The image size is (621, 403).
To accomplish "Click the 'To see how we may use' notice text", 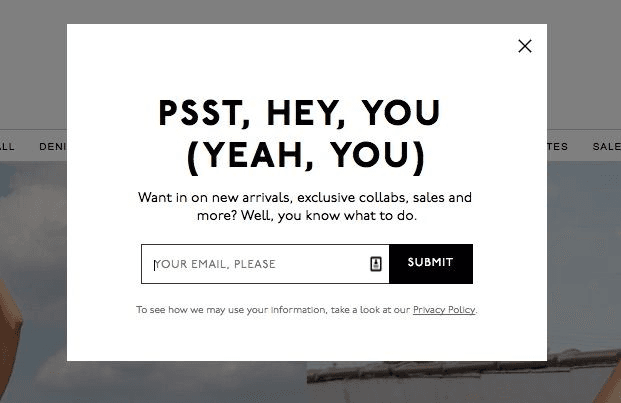I will [274, 310].
